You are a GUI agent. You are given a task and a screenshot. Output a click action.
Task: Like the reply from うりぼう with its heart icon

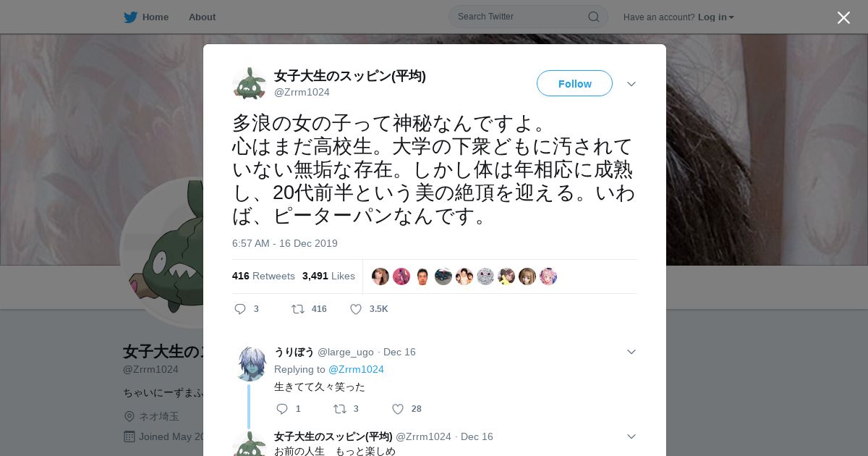pyautogui.click(x=397, y=409)
